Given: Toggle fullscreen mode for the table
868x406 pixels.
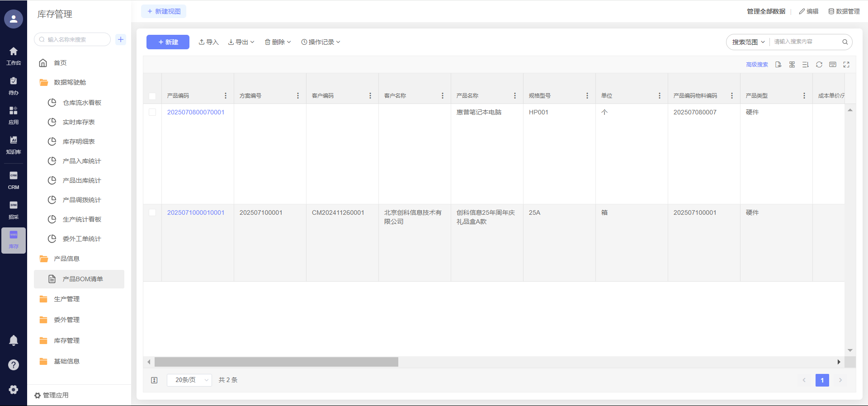Looking at the screenshot, I should point(846,65).
